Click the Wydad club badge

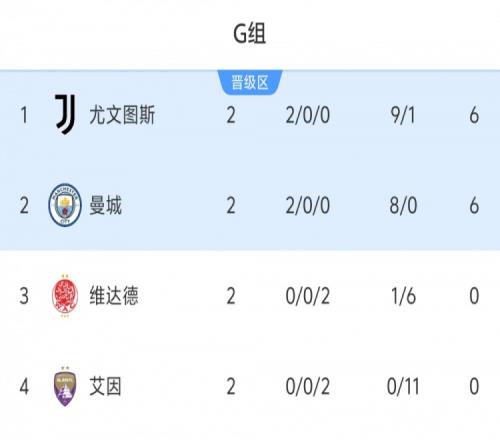click(x=65, y=295)
